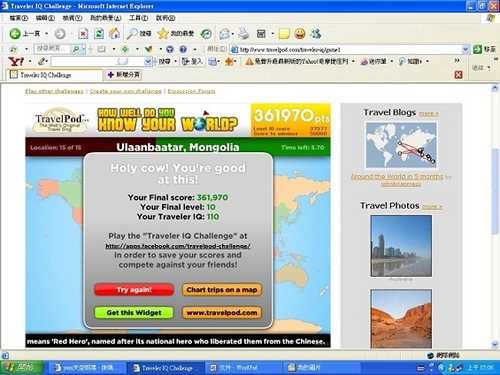Click the Stop page loading icon
Screen dimensions: 500x375
tap(83, 33)
